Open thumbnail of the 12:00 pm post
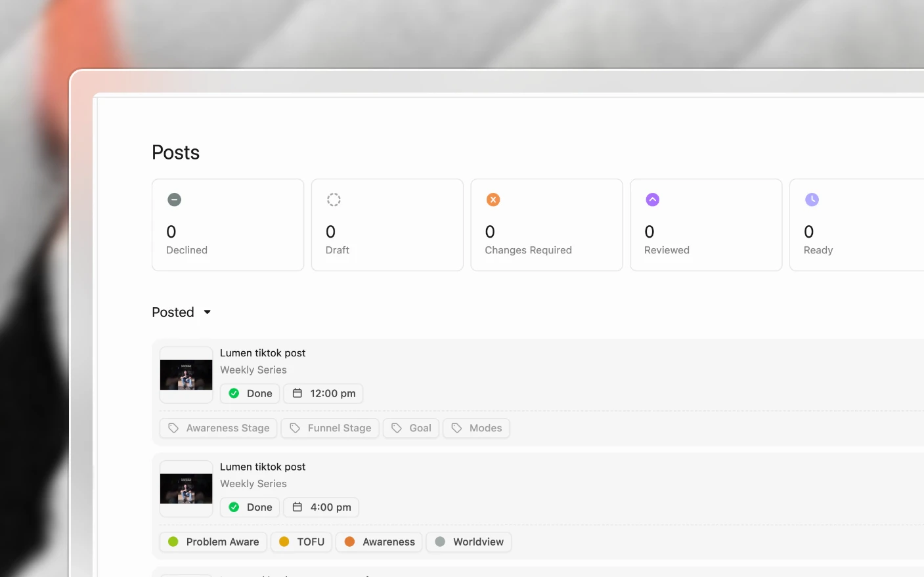Screen dimensions: 924x577 pyautogui.click(x=187, y=375)
